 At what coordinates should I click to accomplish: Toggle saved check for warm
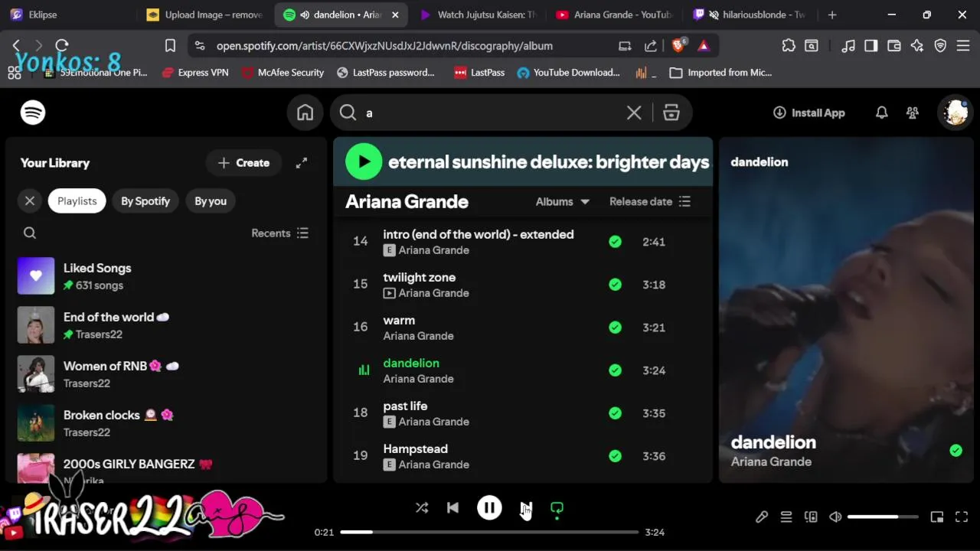point(615,328)
